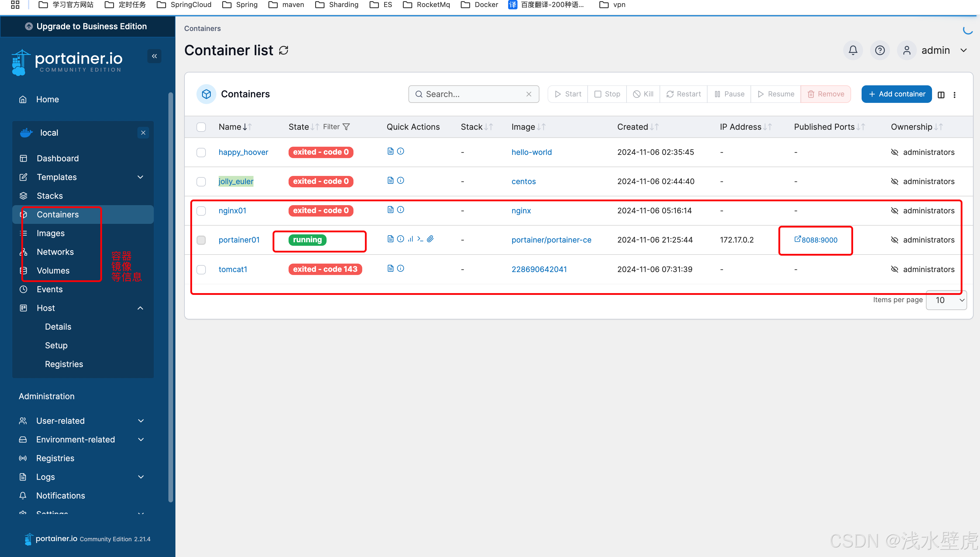
Task: Check the tomcat1 row checkbox
Action: [x=201, y=269]
